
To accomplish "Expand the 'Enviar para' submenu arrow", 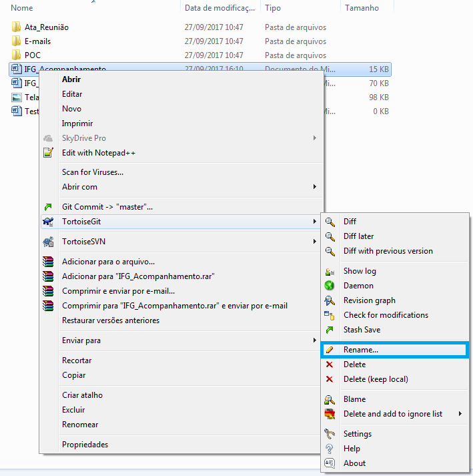I will coord(314,340).
